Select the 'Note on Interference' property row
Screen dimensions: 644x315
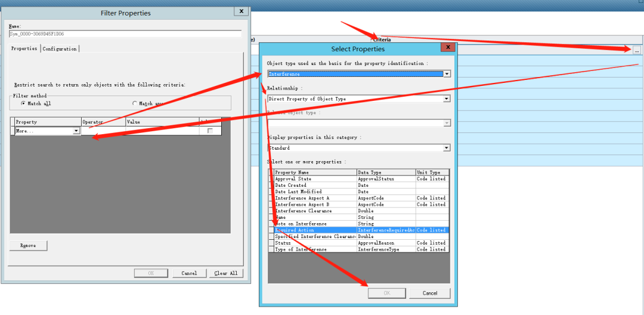coord(359,224)
